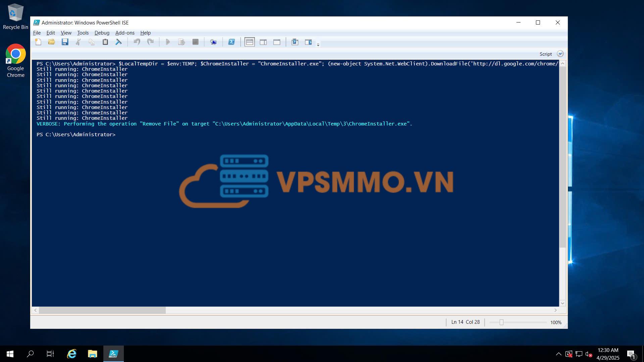Open the Debug menu
This screenshot has width=644, height=362.
point(102,33)
